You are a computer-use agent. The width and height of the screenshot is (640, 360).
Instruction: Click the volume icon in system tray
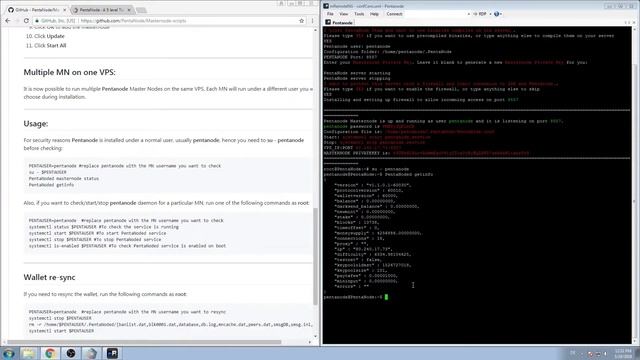click(x=606, y=354)
